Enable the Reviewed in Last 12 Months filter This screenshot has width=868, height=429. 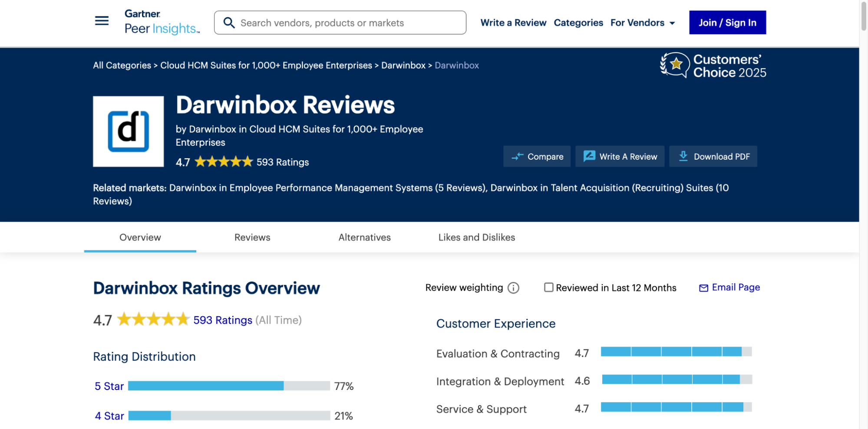(x=548, y=287)
